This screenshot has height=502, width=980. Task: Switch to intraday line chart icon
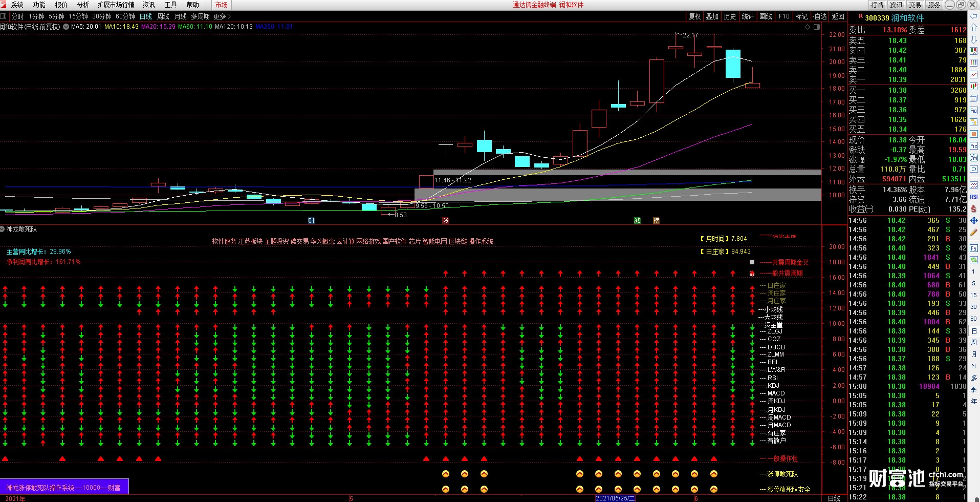pos(974,75)
